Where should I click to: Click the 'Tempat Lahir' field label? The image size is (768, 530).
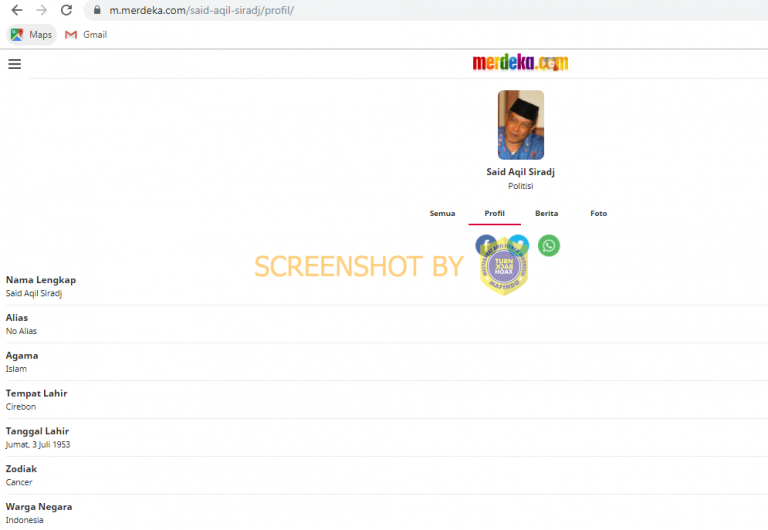[36, 393]
